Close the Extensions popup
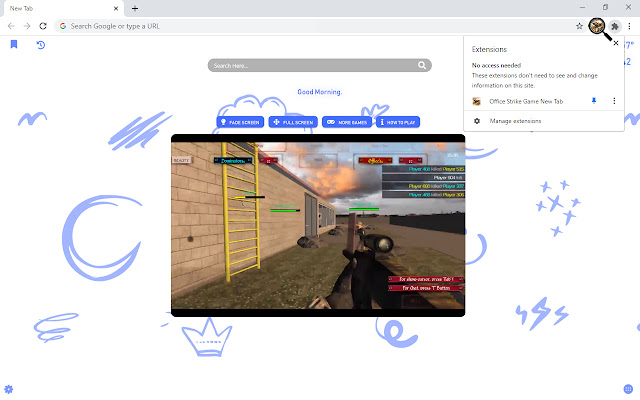The image size is (640, 400). pyautogui.click(x=616, y=43)
